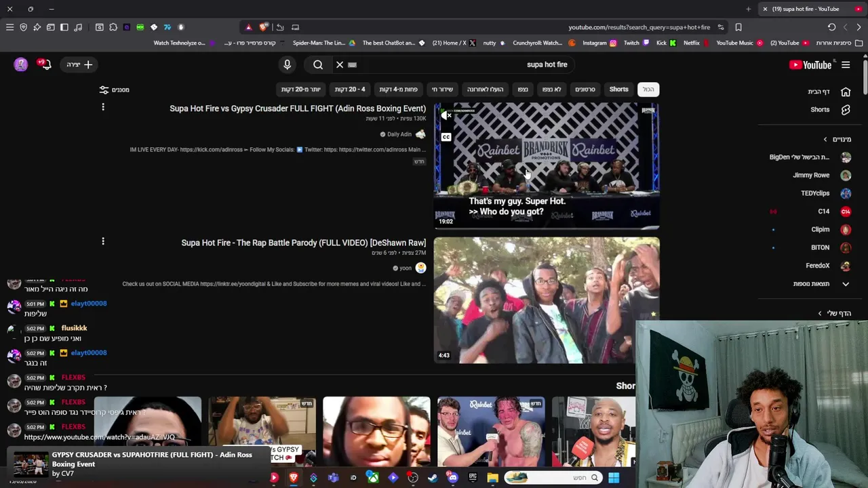Screen dimensions: 868x488
Task: Open Brave Rewards triangle icon
Action: [249, 27]
